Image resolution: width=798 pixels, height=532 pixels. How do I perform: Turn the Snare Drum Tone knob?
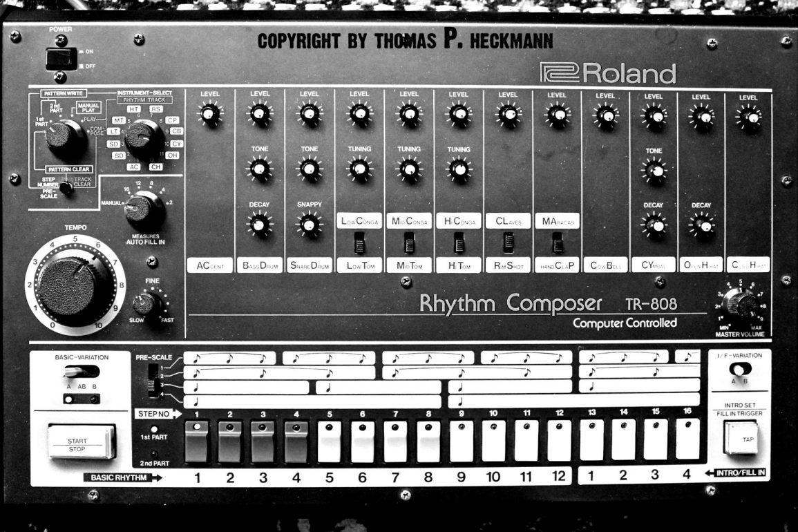(309, 169)
